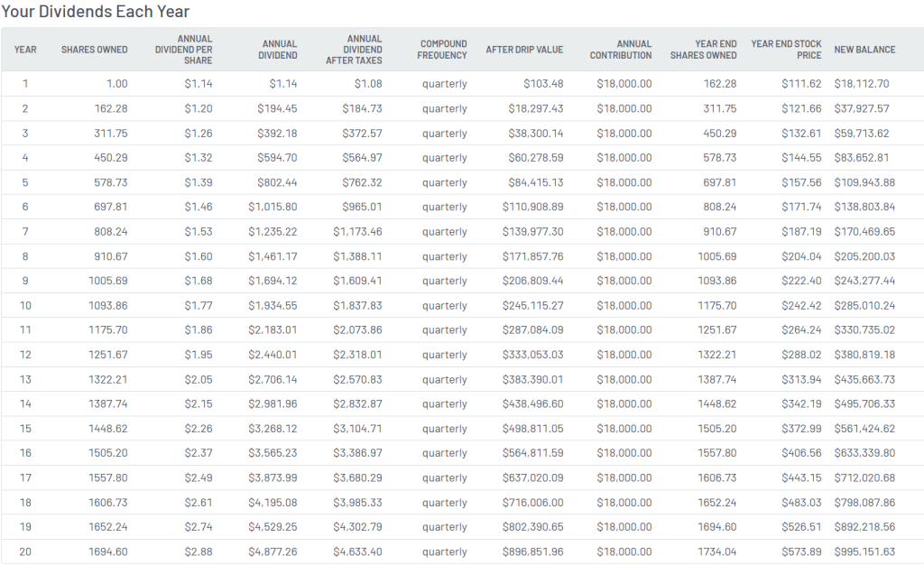
Task: Select after DRIP value $110,908.89
Action: click(532, 207)
